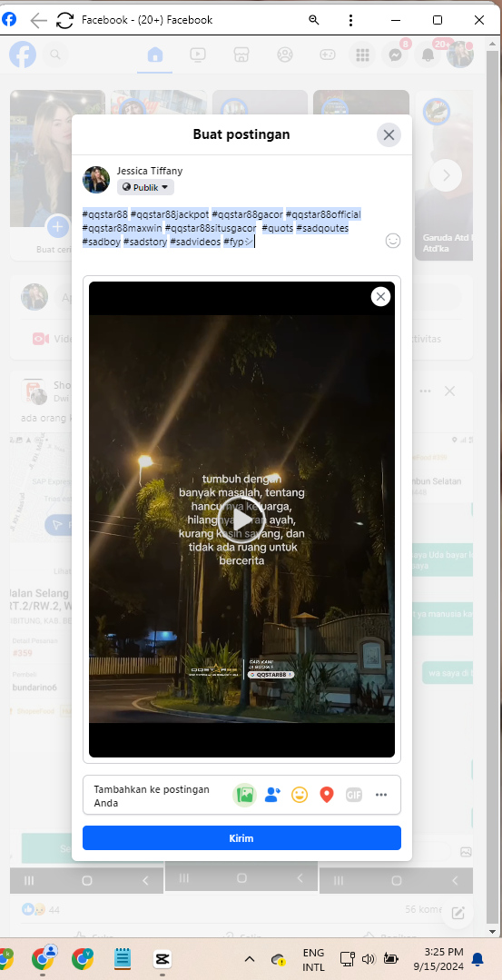
Task: Click the zoom magnifier in the title bar
Action: [x=314, y=20]
